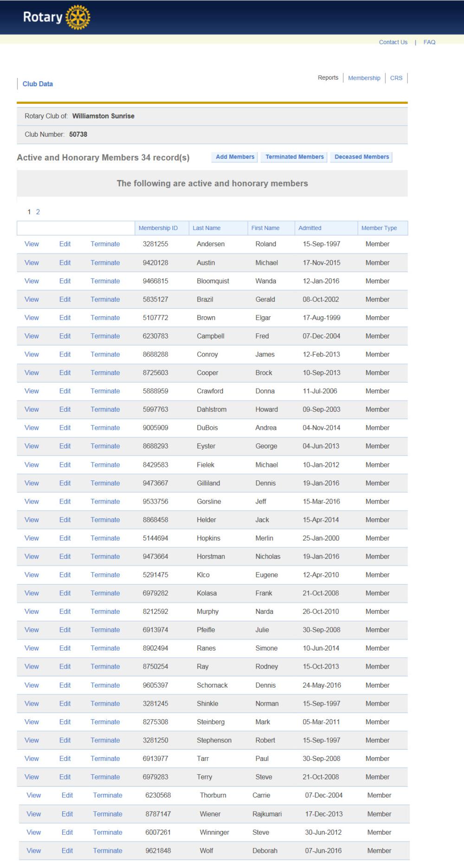
Task: Terminate Jeff Gorsline's membership
Action: coord(105,501)
